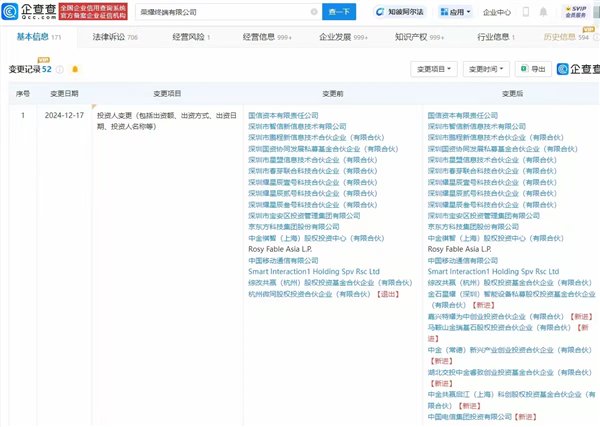
Task: Click the mobile phone icon in the header
Action: (526, 12)
